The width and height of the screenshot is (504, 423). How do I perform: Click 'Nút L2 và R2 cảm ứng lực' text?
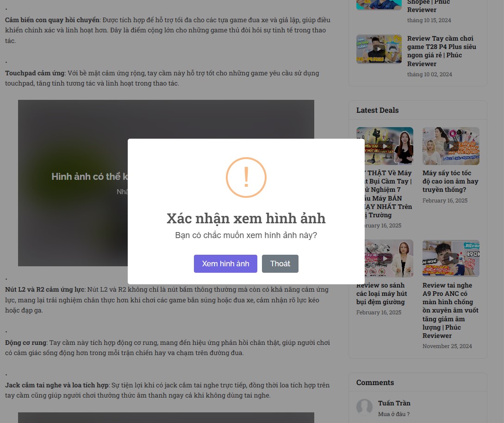pyautogui.click(x=45, y=289)
